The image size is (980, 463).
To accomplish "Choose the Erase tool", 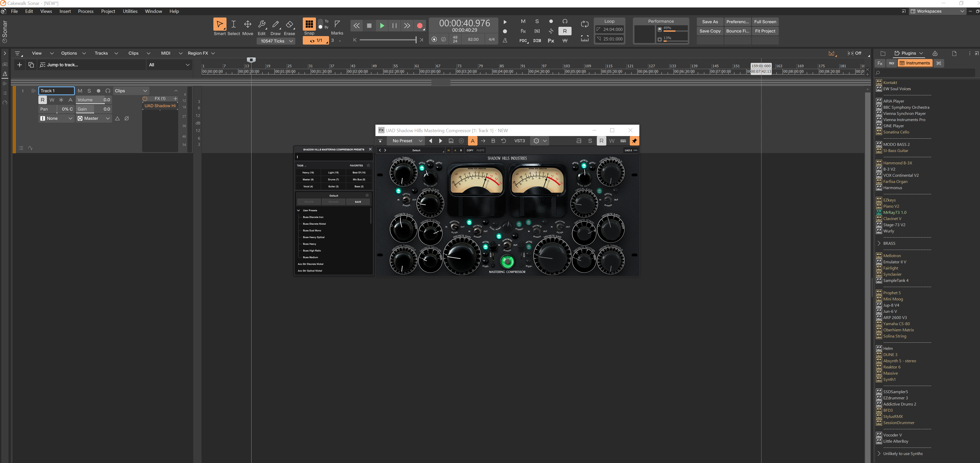I will coord(289,24).
